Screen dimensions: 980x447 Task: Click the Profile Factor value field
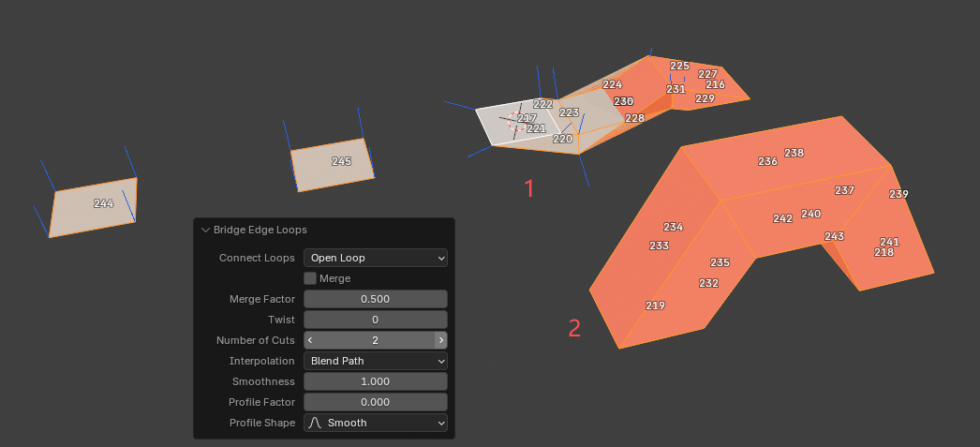(375, 402)
